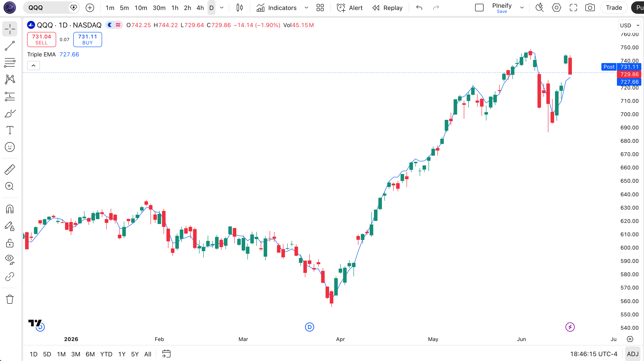Enter fullscreen mode
Viewport: 644px width, 361px height.
tap(573, 8)
